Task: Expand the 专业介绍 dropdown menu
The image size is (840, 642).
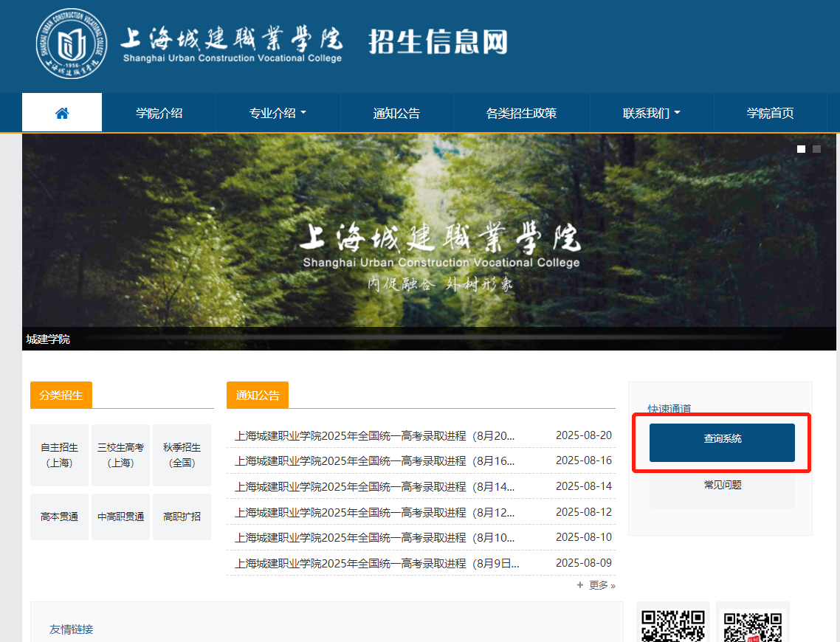Action: coord(278,113)
